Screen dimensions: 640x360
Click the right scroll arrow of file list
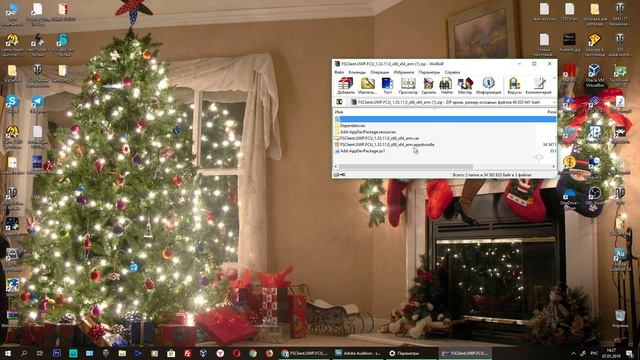pyautogui.click(x=554, y=167)
